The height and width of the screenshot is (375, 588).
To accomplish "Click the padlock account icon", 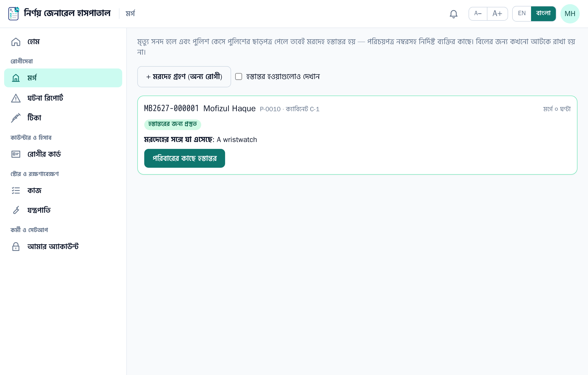I will 16,247.
